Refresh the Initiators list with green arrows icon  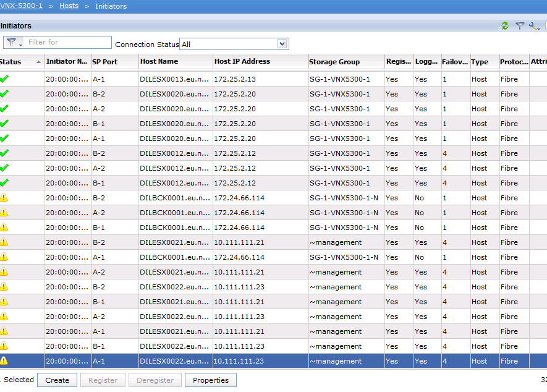(505, 26)
